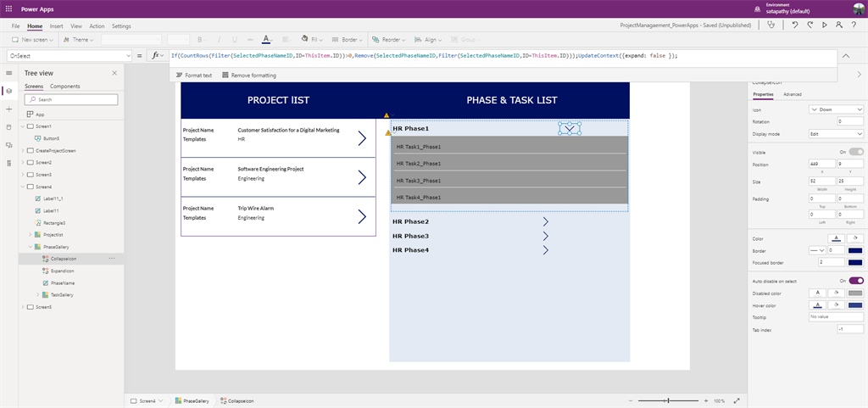Click the Format text button
This screenshot has height=408, width=868.
click(x=194, y=75)
